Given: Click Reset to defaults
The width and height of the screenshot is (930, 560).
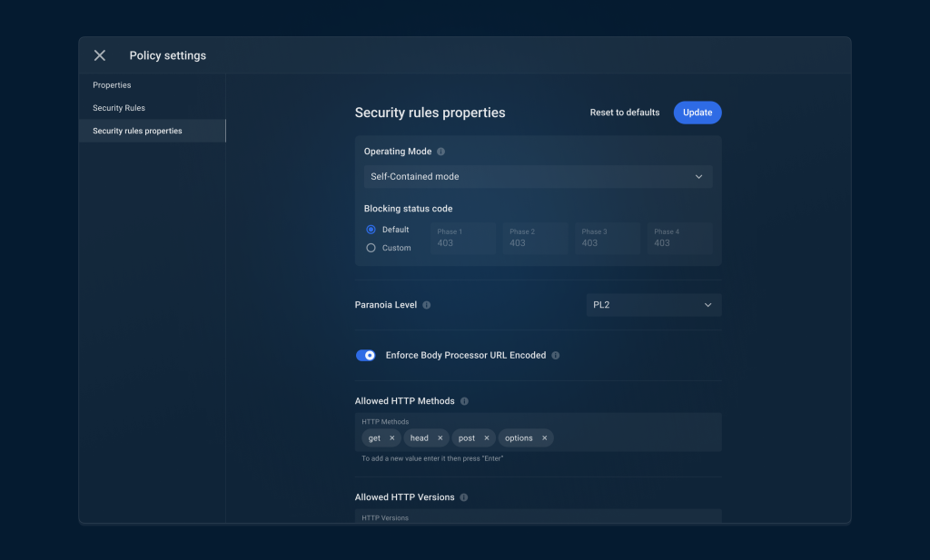Looking at the screenshot, I should 625,113.
